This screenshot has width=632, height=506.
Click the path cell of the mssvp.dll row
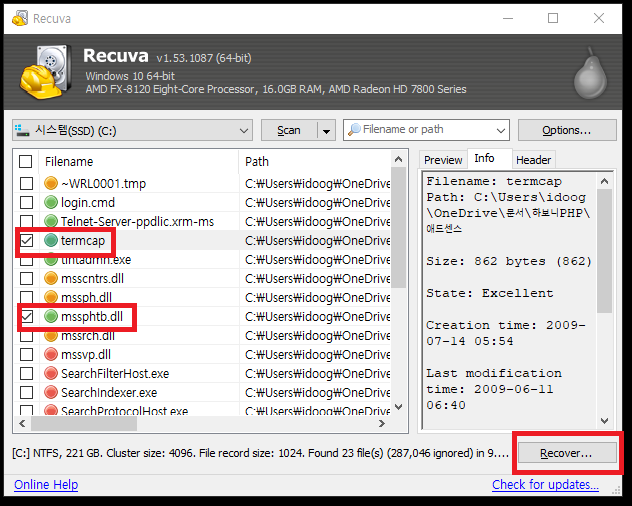tap(317, 354)
